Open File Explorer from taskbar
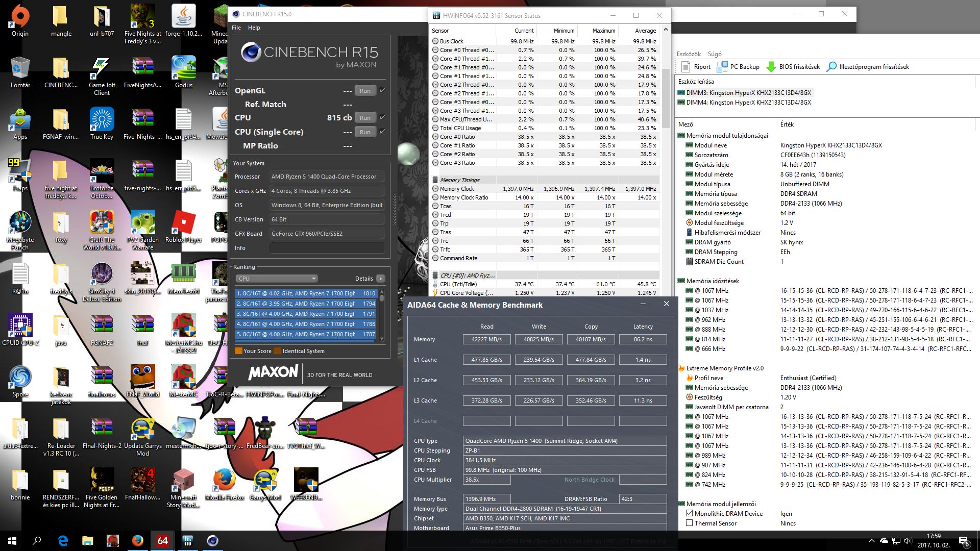This screenshot has height=551, width=980. pos(88,541)
